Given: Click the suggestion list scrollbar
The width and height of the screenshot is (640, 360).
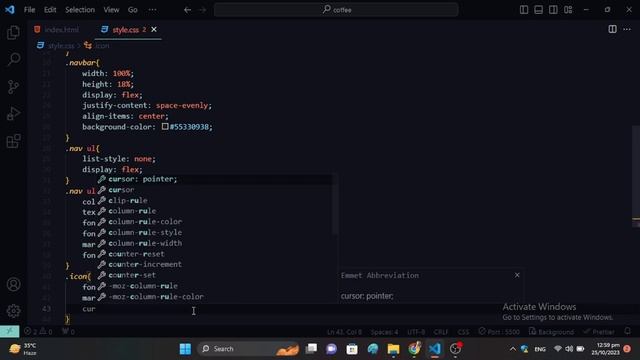Looking at the screenshot, I should click(335, 204).
